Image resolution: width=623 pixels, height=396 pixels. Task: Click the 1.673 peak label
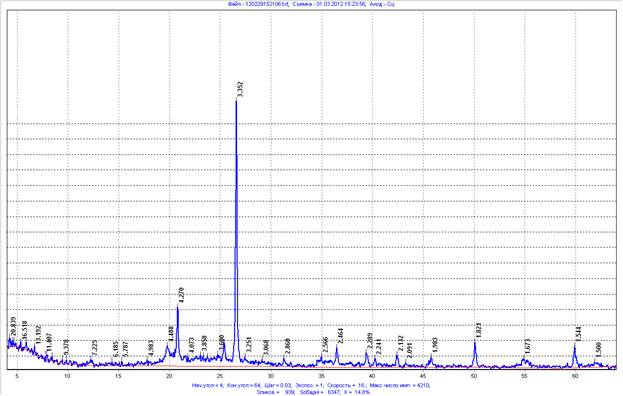tap(527, 347)
